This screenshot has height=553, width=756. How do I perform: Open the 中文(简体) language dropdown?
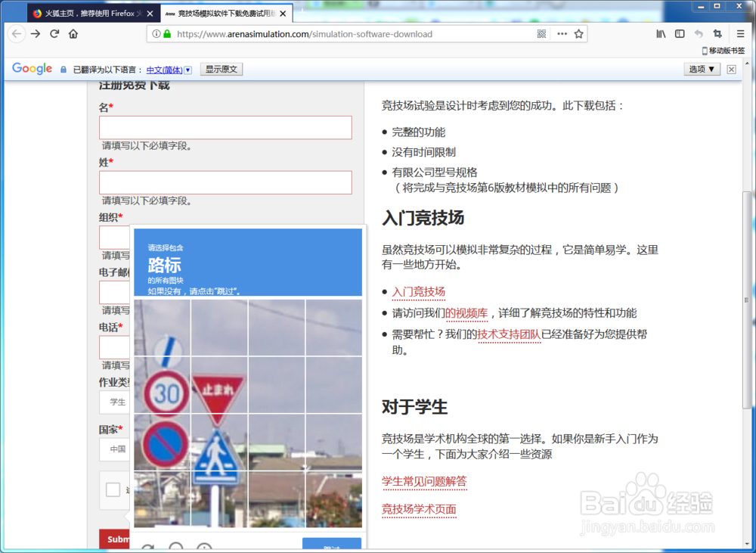click(x=169, y=70)
